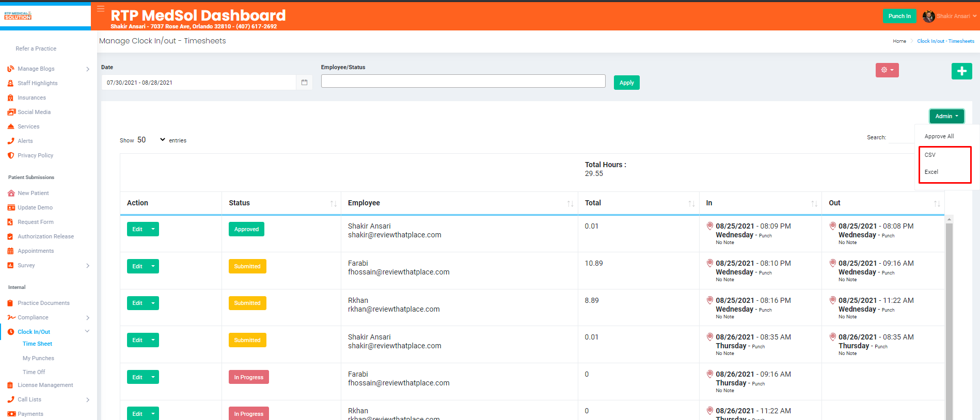The image size is (980, 420).
Task: Select Approve All from Admin menu
Action: (939, 136)
